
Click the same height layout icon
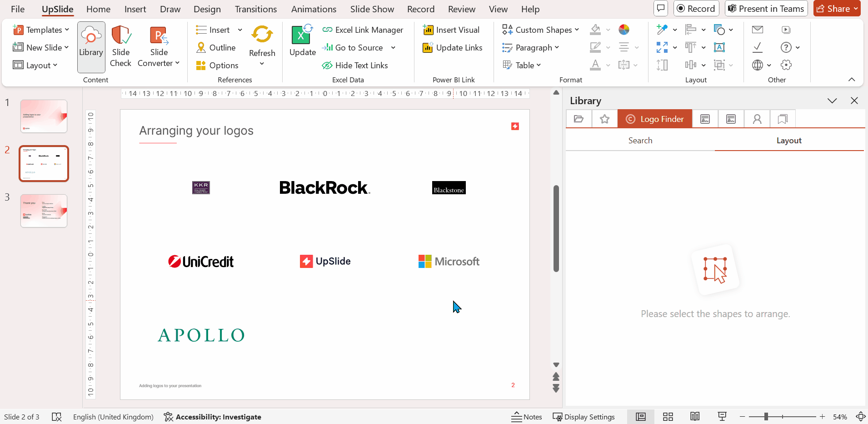point(662,65)
